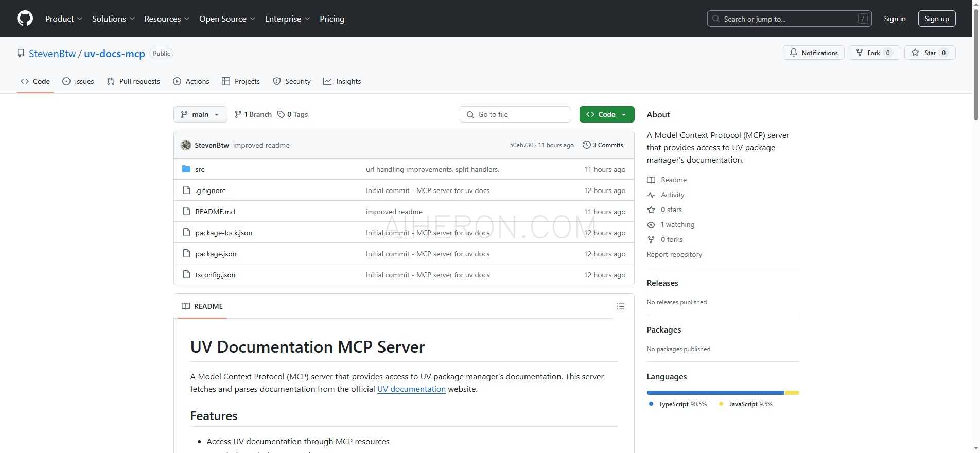Click the star icon in Star button
Screen dimensions: 980x453
[x=915, y=53]
